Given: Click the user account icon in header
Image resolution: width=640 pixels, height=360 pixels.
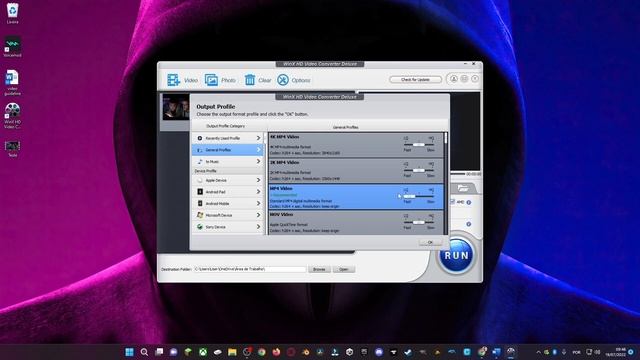Looking at the screenshot, I should (x=453, y=79).
